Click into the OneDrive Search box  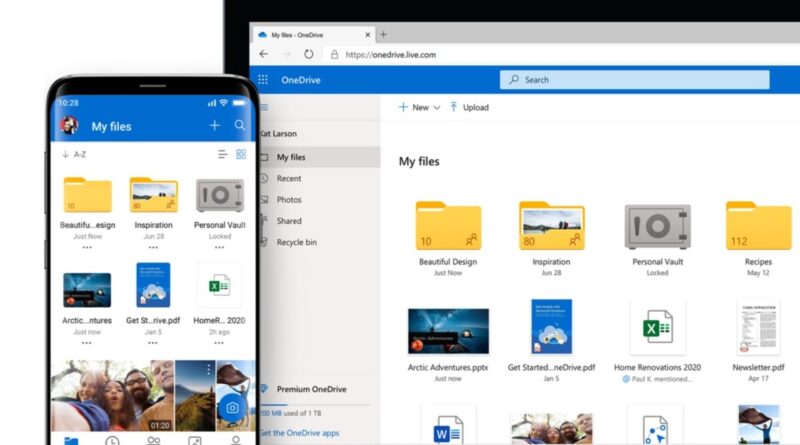635,80
